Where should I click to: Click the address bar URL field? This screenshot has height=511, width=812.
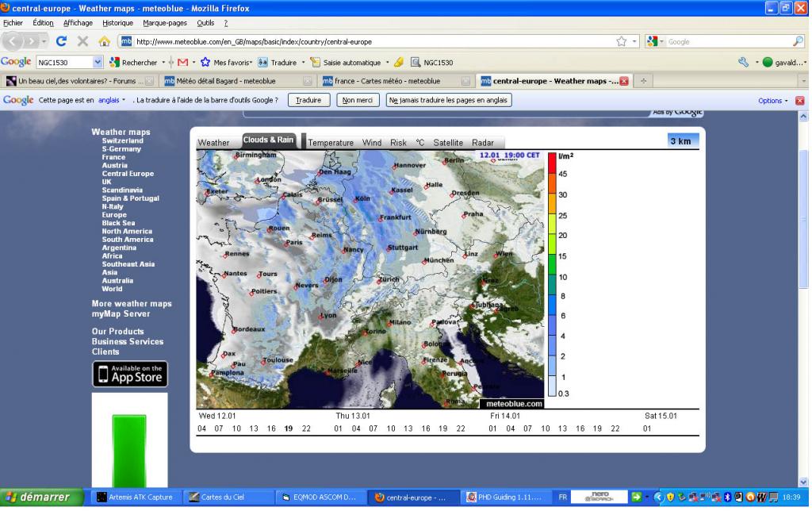[x=373, y=41]
